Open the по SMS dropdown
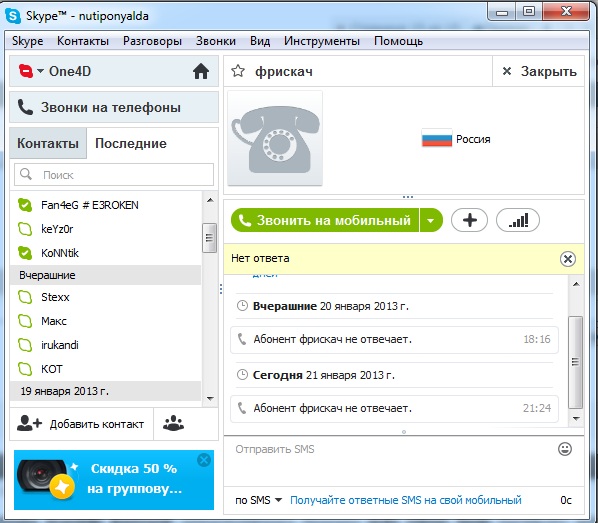 click(x=258, y=500)
